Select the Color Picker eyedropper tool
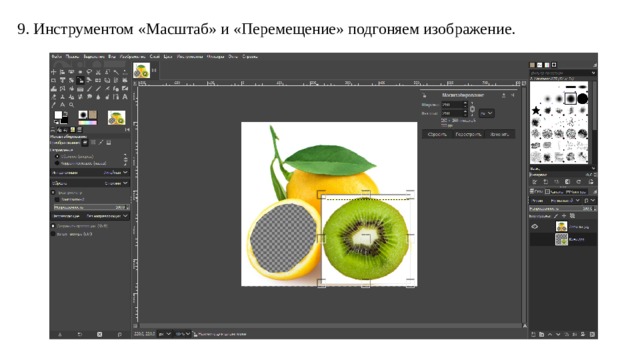The width and height of the screenshot is (640, 360). 54,105
